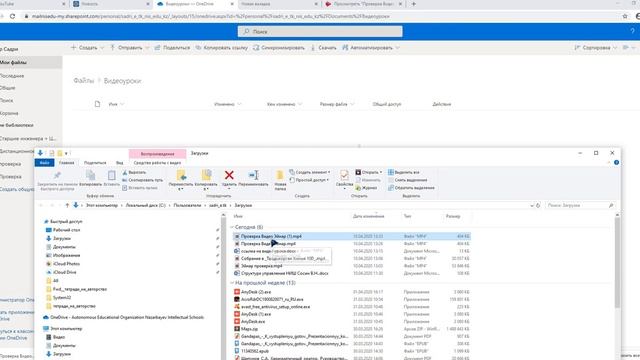
Task: Open Create (Создать) dropdown in OneDrive
Action: pos(87,48)
